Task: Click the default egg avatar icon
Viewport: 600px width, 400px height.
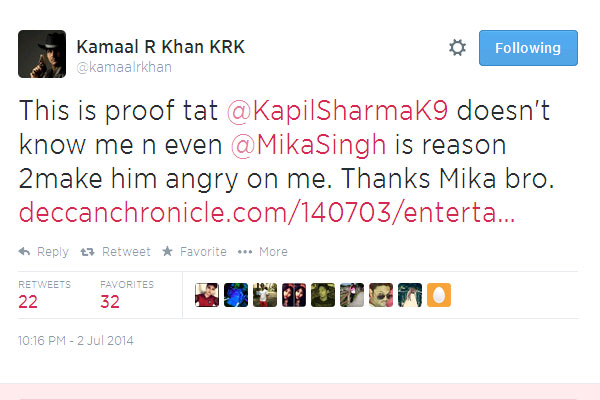Action: pos(439,295)
